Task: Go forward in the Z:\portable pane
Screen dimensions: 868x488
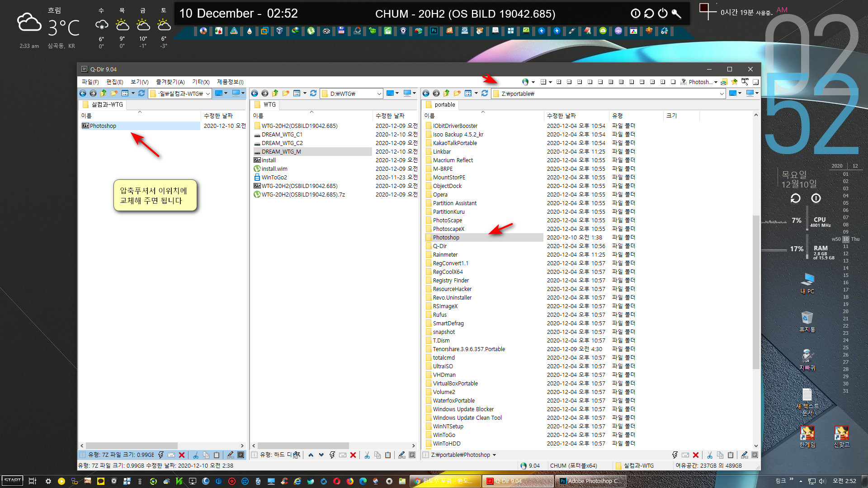Action: point(436,94)
